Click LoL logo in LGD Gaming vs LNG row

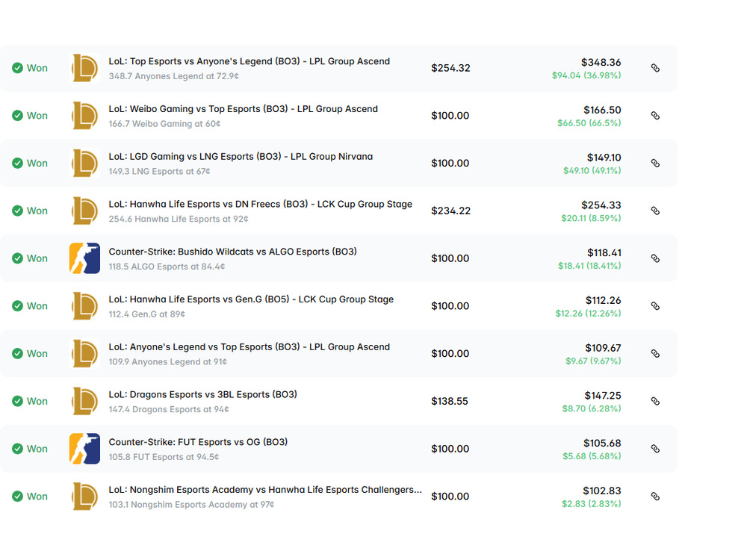click(85, 163)
